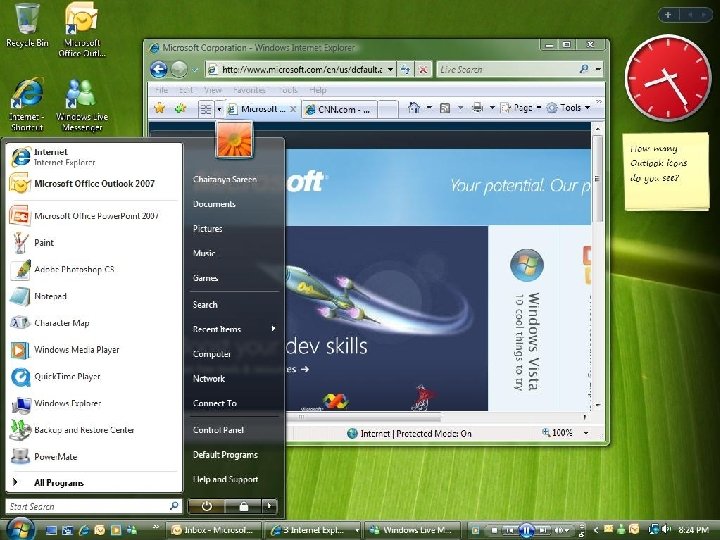Click Start menu power button
Viewport: 720px width, 540px height.
tap(207, 506)
